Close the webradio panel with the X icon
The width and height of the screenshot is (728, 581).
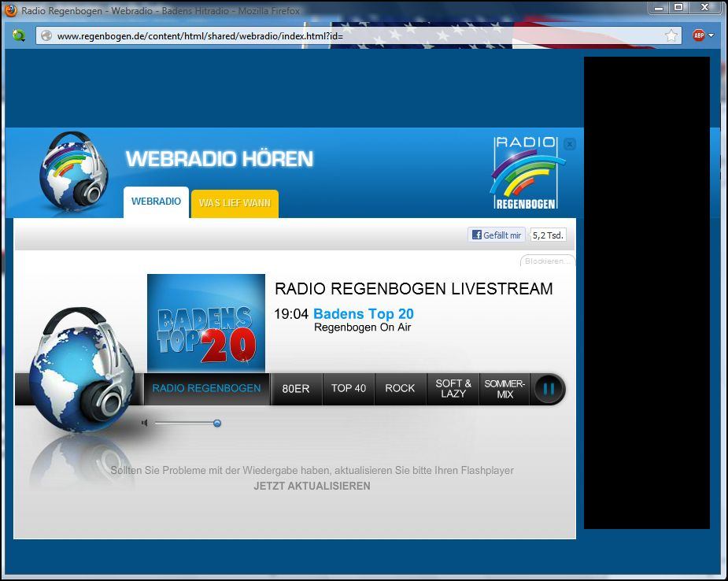570,144
